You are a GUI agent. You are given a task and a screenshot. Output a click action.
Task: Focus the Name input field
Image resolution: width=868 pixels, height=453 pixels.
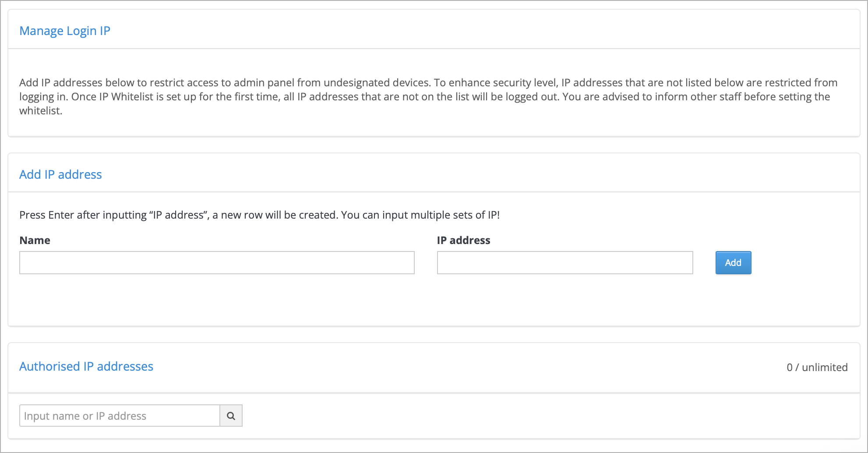[217, 263]
